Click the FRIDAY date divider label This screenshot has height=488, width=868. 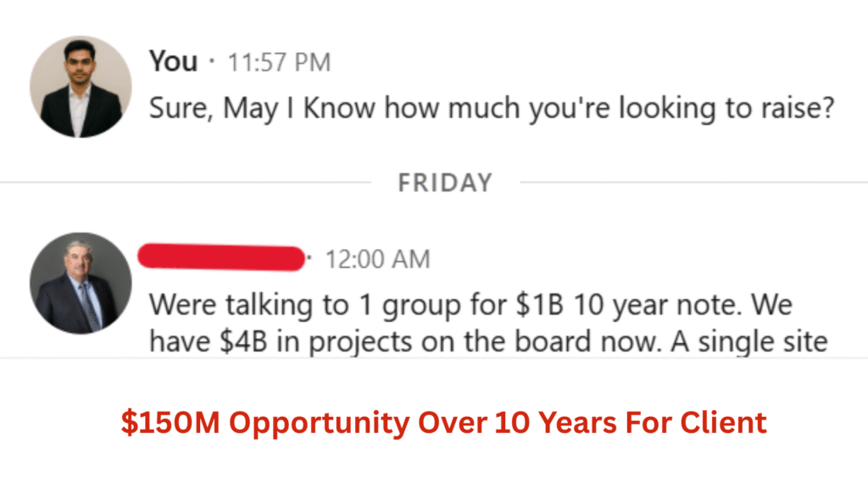pyautogui.click(x=444, y=182)
